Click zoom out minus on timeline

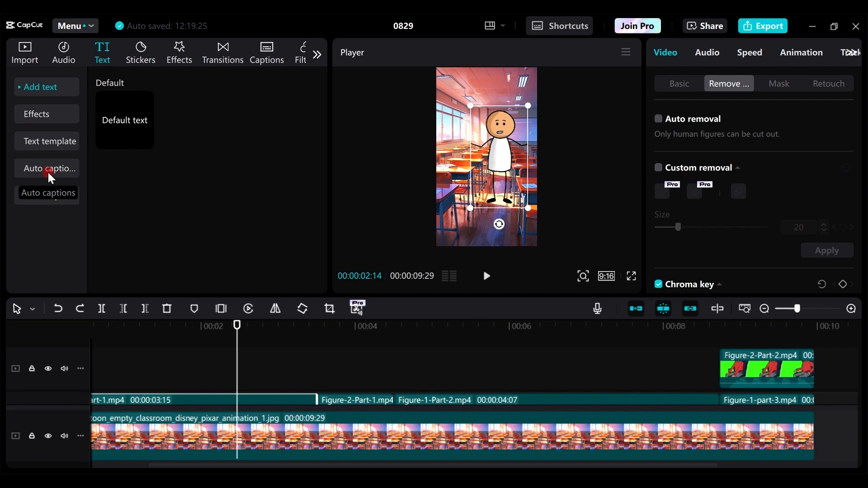click(x=764, y=309)
